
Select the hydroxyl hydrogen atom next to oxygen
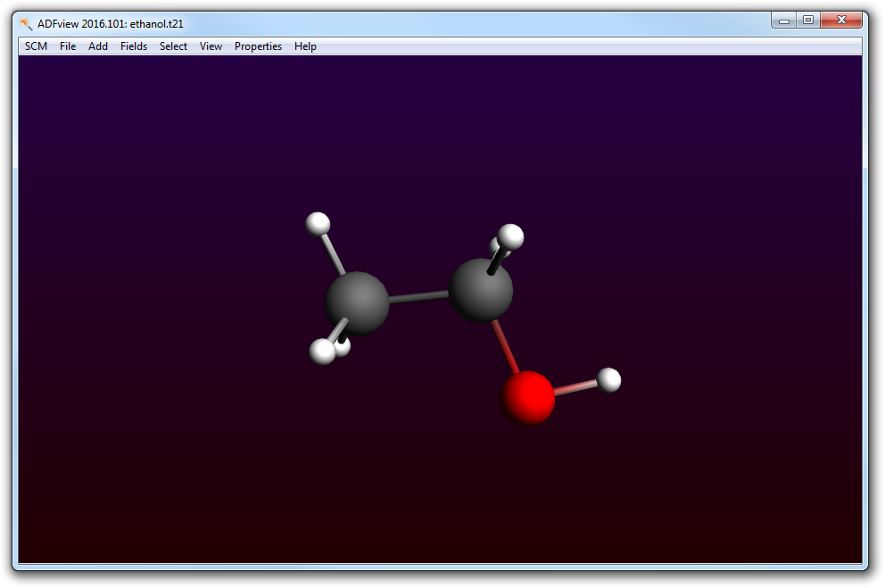609,380
